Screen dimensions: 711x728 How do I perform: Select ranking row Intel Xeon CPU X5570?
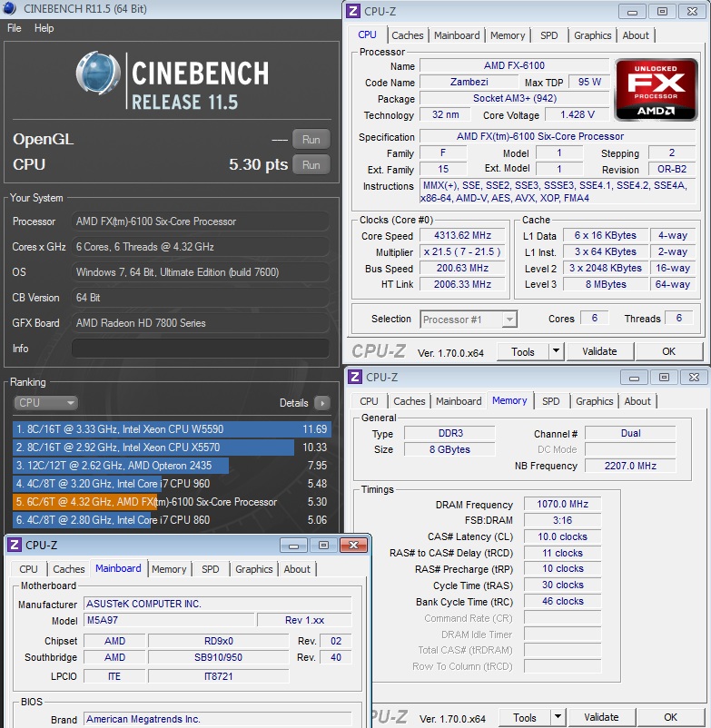[172, 448]
